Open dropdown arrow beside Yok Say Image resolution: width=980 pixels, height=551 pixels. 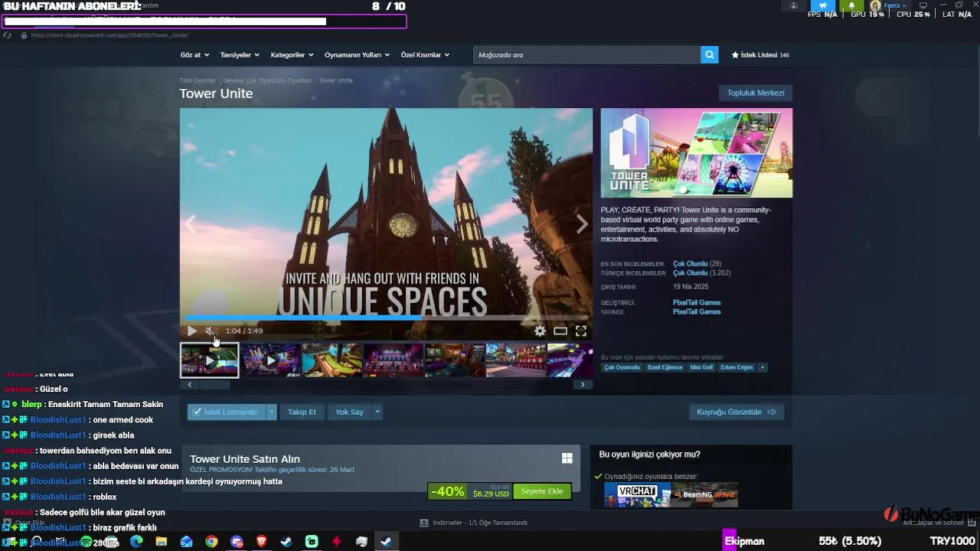(x=377, y=412)
